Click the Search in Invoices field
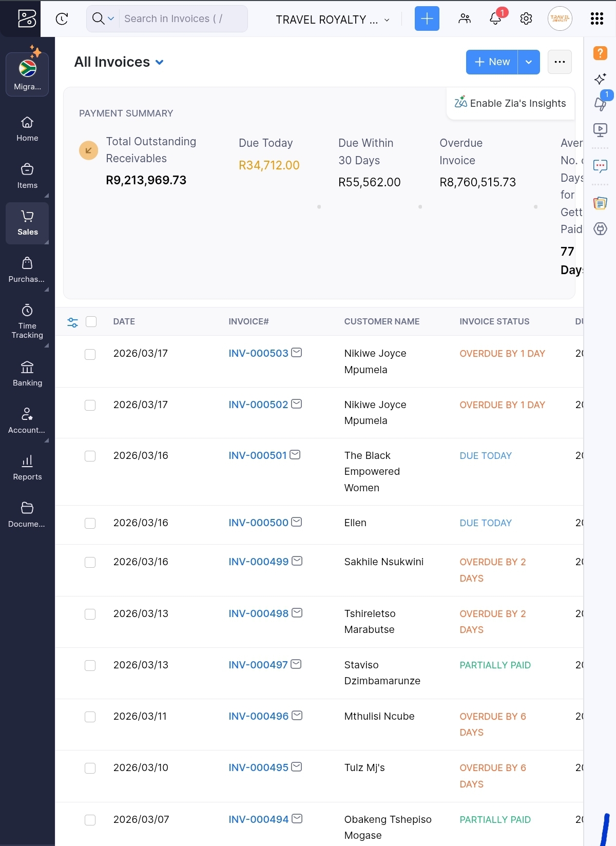The width and height of the screenshot is (616, 846). point(182,19)
